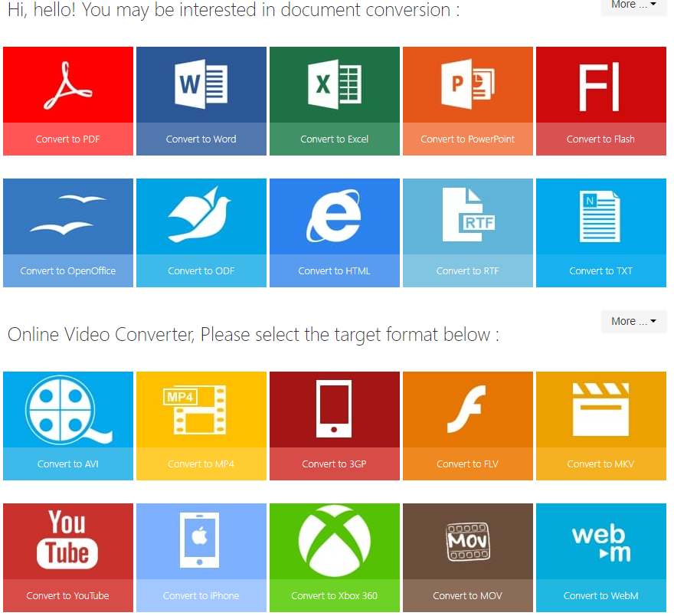Select the Word document icon
Viewport: 674px width, 616px height.
point(201,84)
